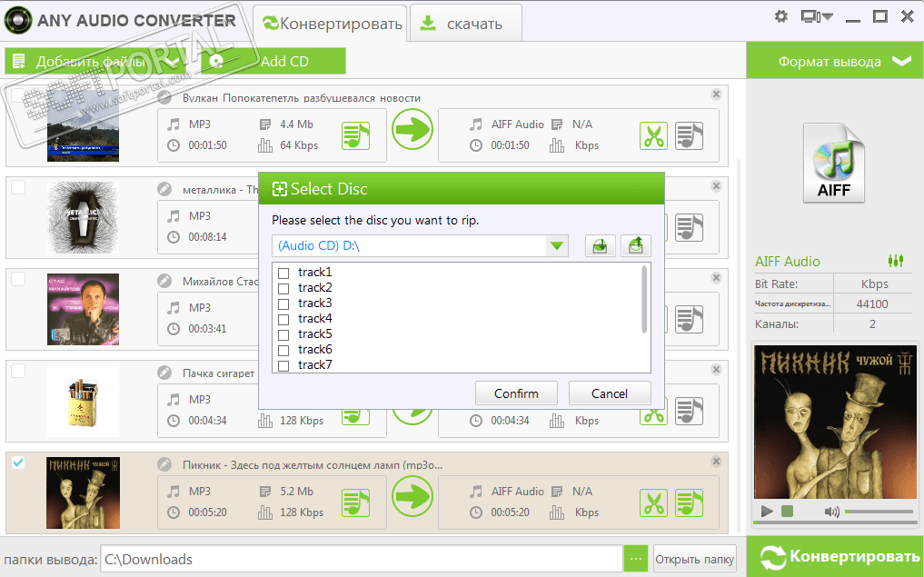
Task: Expand the Формат вывода panel
Action: click(835, 61)
